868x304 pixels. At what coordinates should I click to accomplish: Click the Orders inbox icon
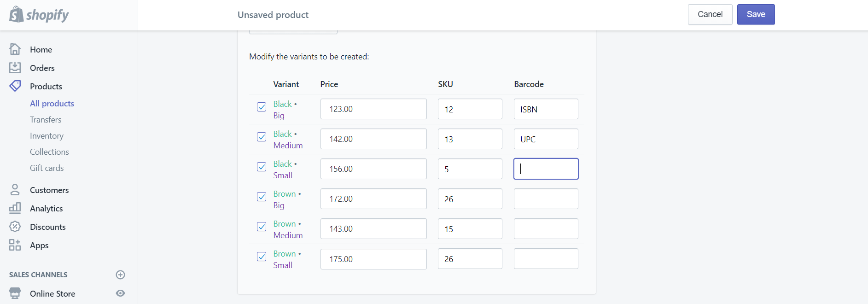coord(15,68)
